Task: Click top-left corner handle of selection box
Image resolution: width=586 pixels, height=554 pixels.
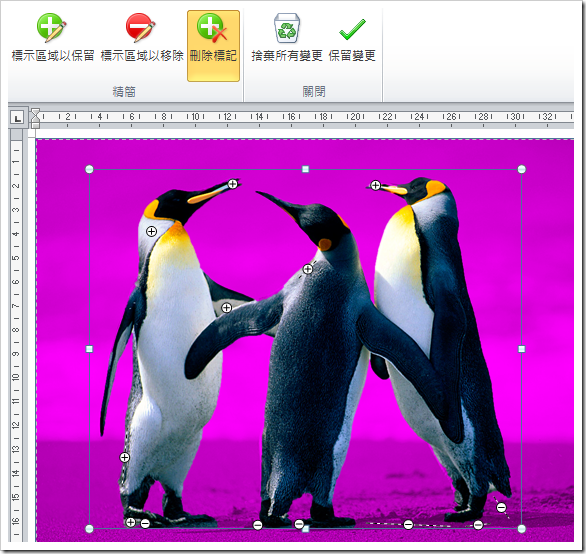Action: point(89,169)
